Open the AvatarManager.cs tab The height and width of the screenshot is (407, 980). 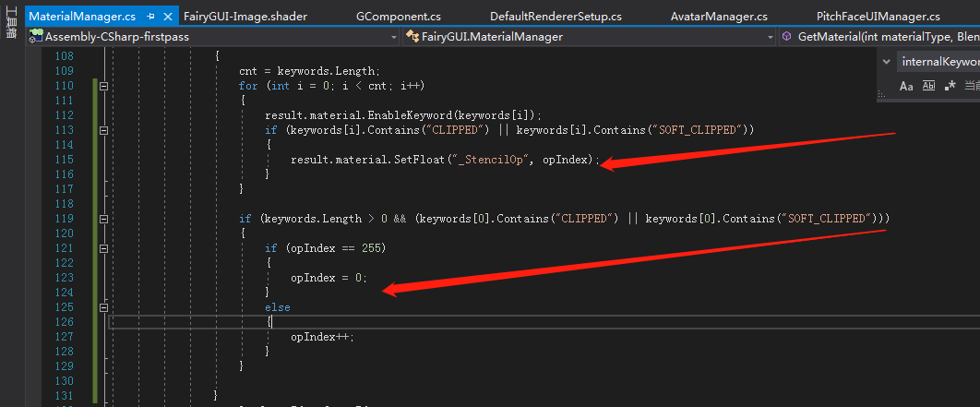point(719,17)
